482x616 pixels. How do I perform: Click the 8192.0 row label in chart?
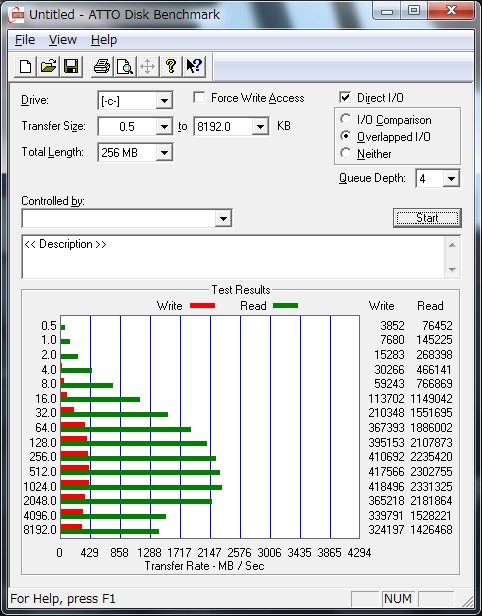[x=40, y=530]
